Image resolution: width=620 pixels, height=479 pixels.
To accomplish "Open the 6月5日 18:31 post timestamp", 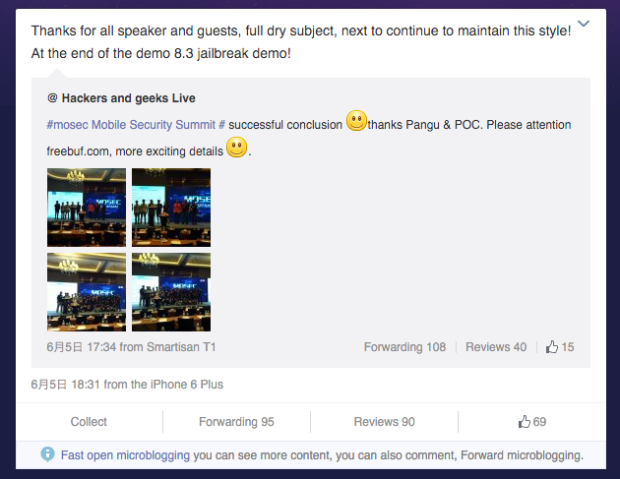I will pyautogui.click(x=65, y=384).
